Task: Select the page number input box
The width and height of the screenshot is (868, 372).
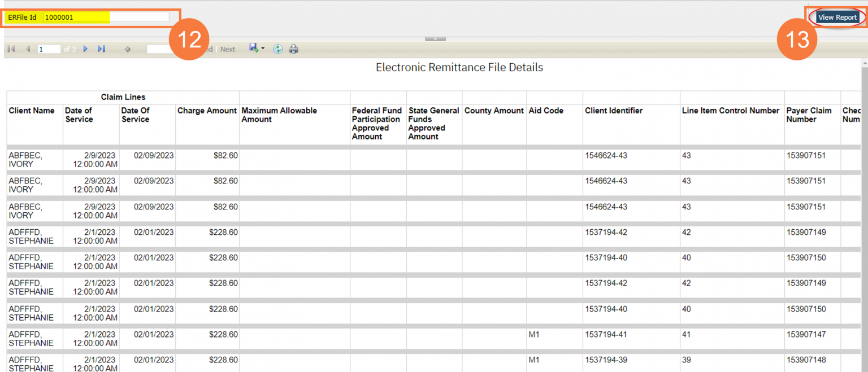Action: coord(49,49)
